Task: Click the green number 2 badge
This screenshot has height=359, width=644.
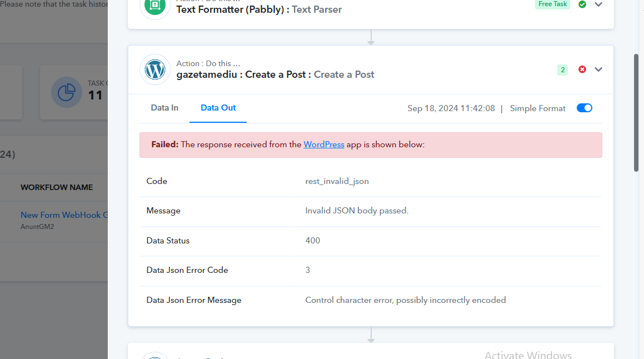Action: click(562, 70)
